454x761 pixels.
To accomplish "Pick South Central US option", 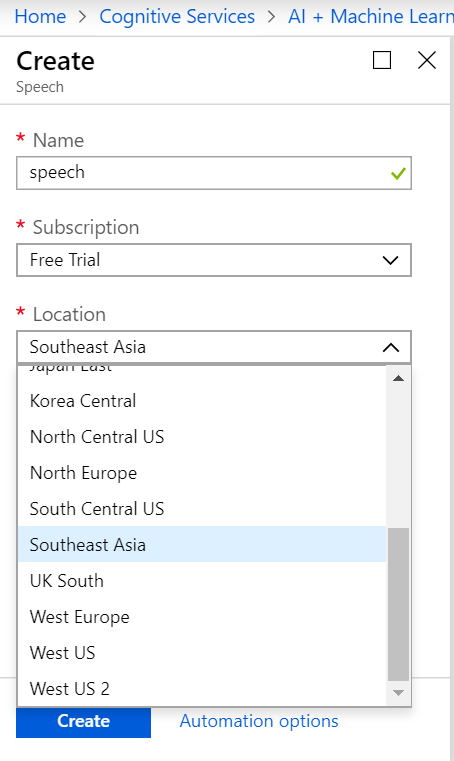I will click(202, 509).
